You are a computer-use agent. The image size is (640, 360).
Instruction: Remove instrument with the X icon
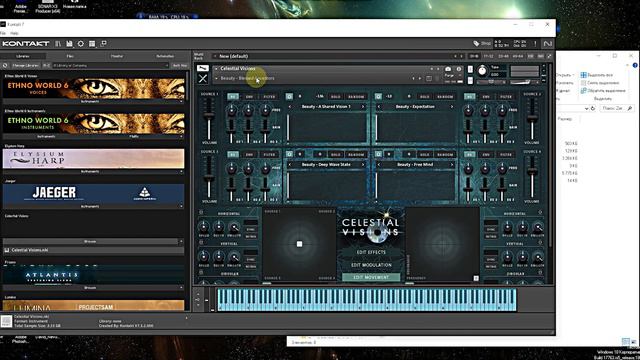[202, 78]
